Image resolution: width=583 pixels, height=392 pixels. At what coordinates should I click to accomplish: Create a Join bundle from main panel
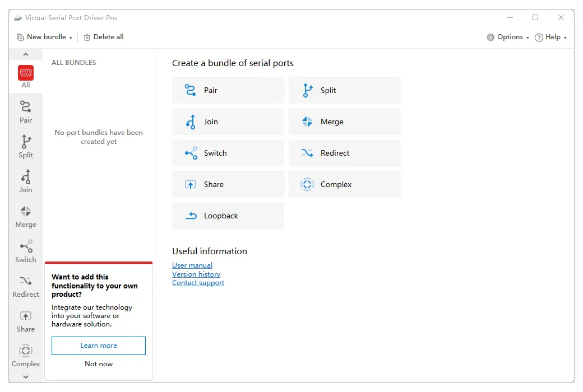(228, 122)
